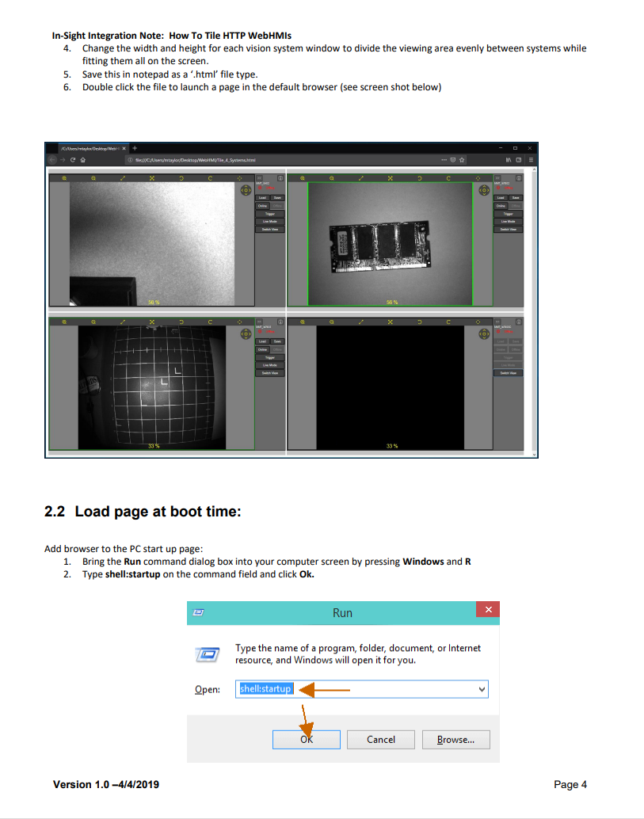
Task: Click Browse in the Run dialog
Action: click(455, 739)
